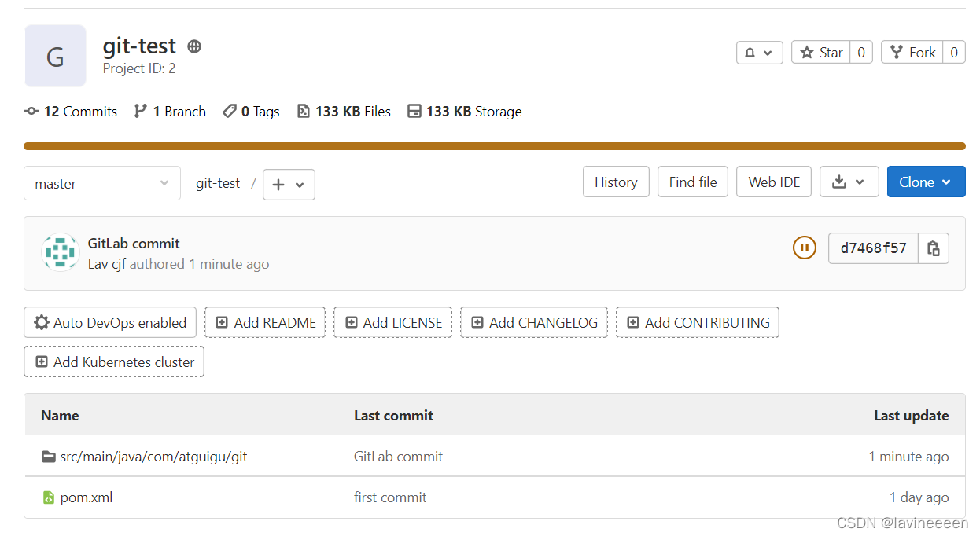980x536 pixels.
Task: Click the Name column header
Action: click(60, 416)
